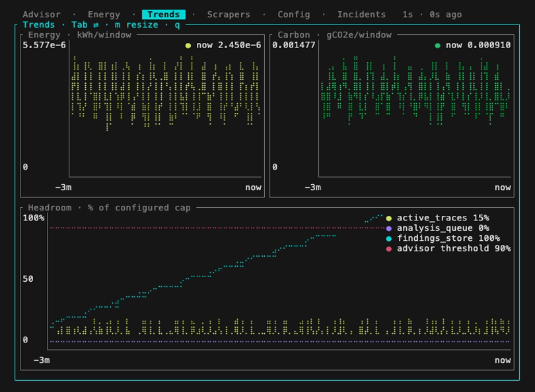The width and height of the screenshot is (535, 392).
Task: Go to the Scrapers tab
Action: (x=229, y=15)
